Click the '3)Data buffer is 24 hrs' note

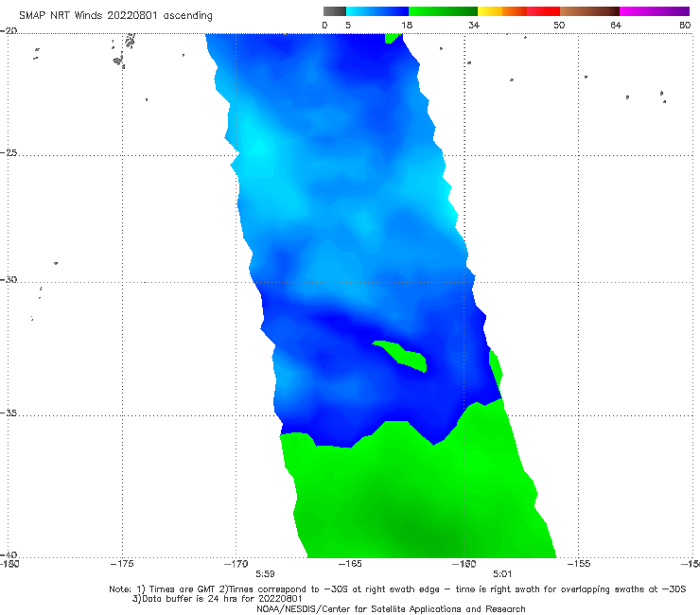217,599
